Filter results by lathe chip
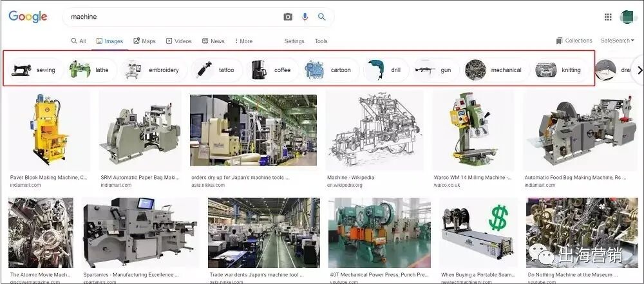The height and width of the screenshot is (284, 644). click(91, 70)
